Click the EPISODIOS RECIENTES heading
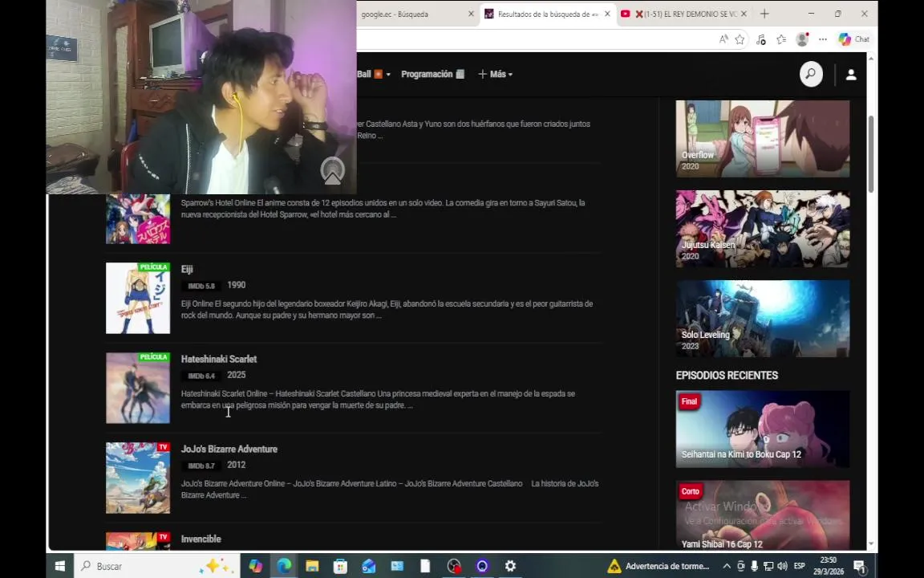This screenshot has width=924, height=578. 727,376
